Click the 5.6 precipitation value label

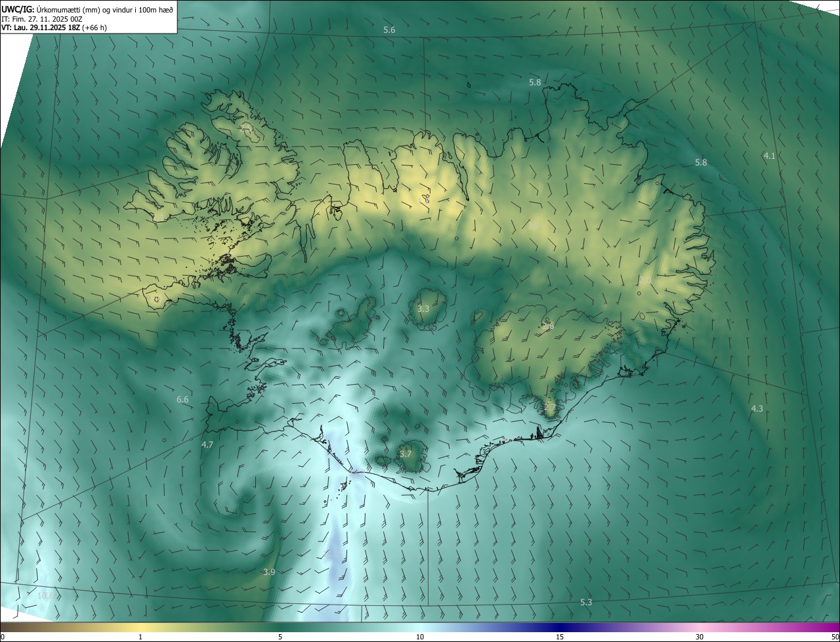[x=389, y=30]
